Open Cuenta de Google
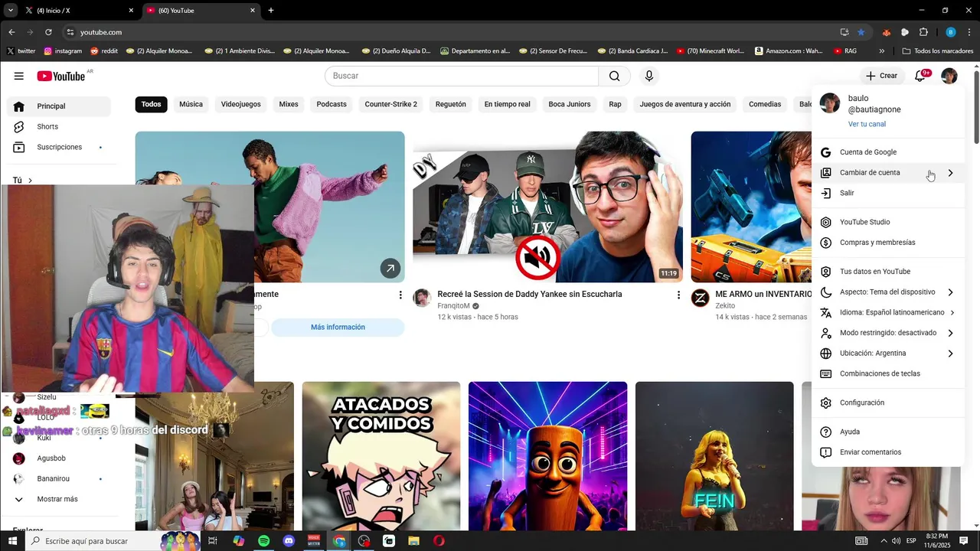 887,152
